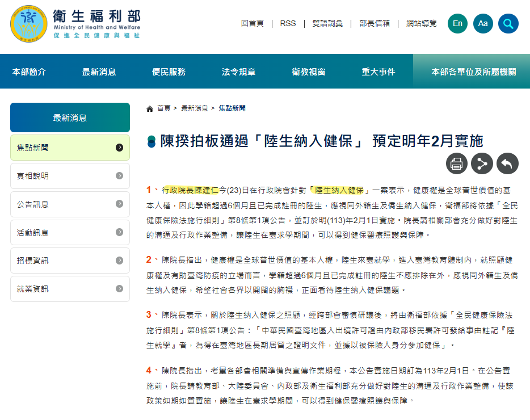530x420 pixels.
Task: Go back using the return arrow icon
Action: coord(507,163)
